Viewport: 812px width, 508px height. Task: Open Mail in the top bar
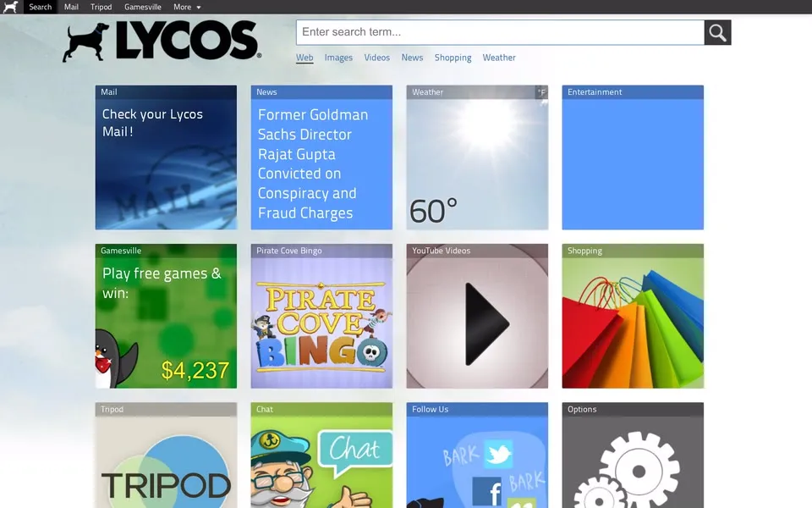pos(71,7)
